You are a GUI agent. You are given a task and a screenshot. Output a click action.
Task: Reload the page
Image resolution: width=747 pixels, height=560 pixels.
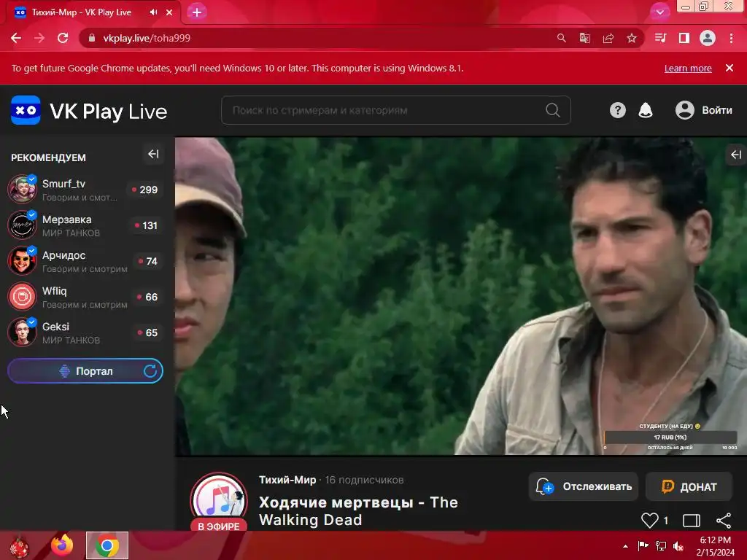[x=63, y=38]
